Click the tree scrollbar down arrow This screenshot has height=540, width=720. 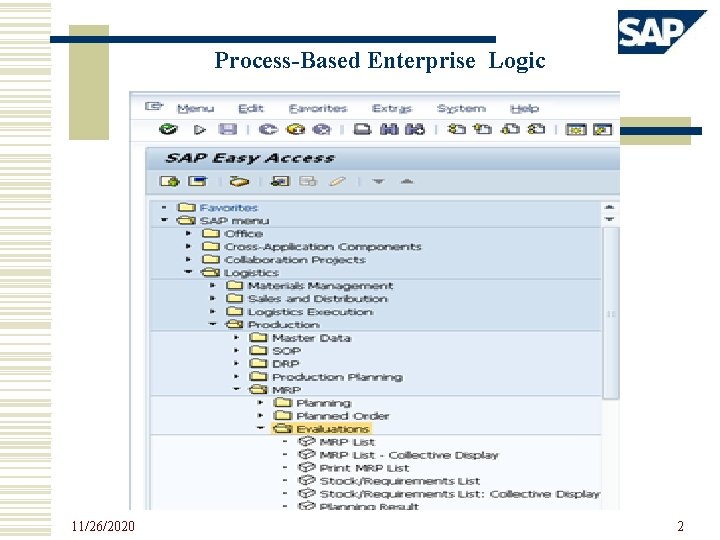click(610, 219)
